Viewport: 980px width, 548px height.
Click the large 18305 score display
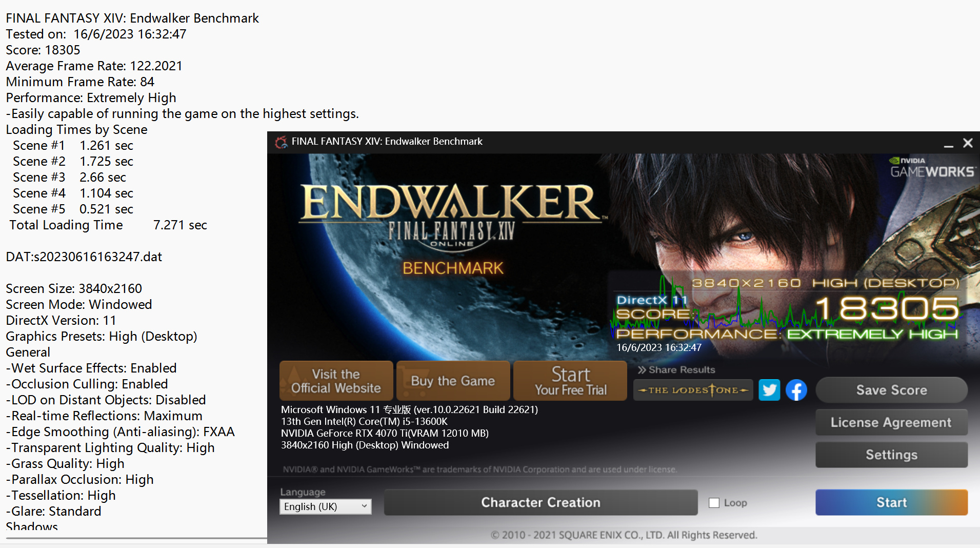tap(887, 309)
